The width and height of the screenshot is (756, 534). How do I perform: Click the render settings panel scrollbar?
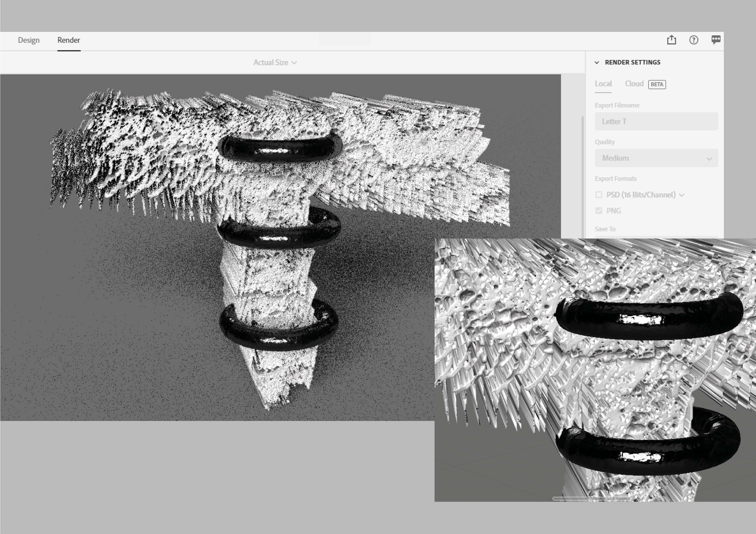click(x=582, y=177)
